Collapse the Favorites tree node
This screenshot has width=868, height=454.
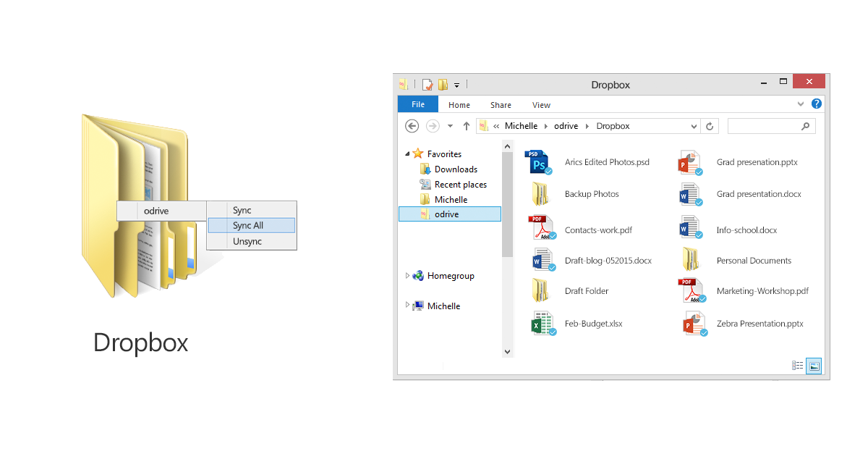[407, 154]
